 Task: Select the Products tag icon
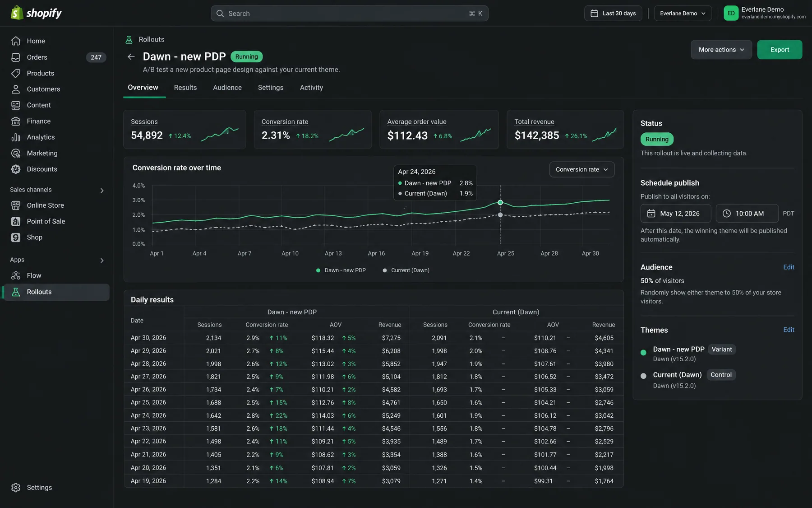(16, 73)
